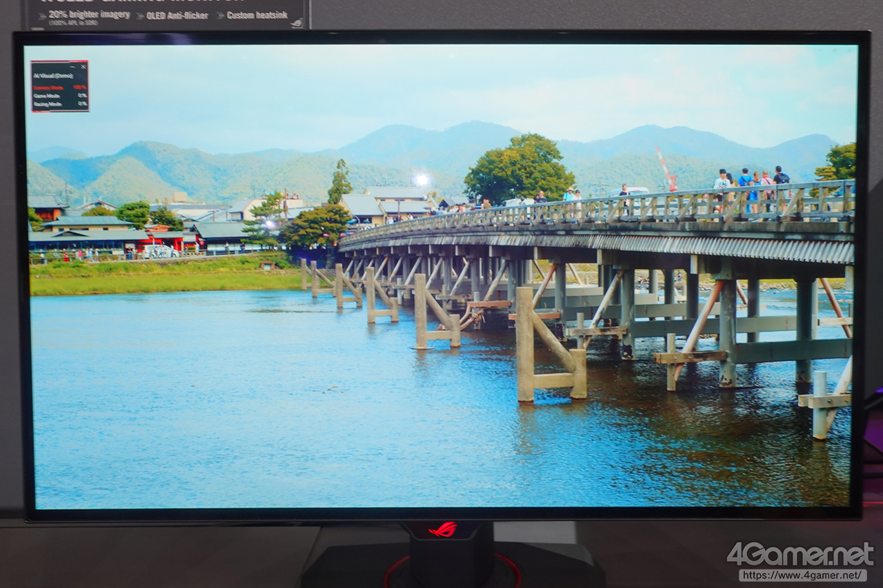The height and width of the screenshot is (588, 883).
Task: Click the Racing Mode 0% value
Action: pos(82,103)
